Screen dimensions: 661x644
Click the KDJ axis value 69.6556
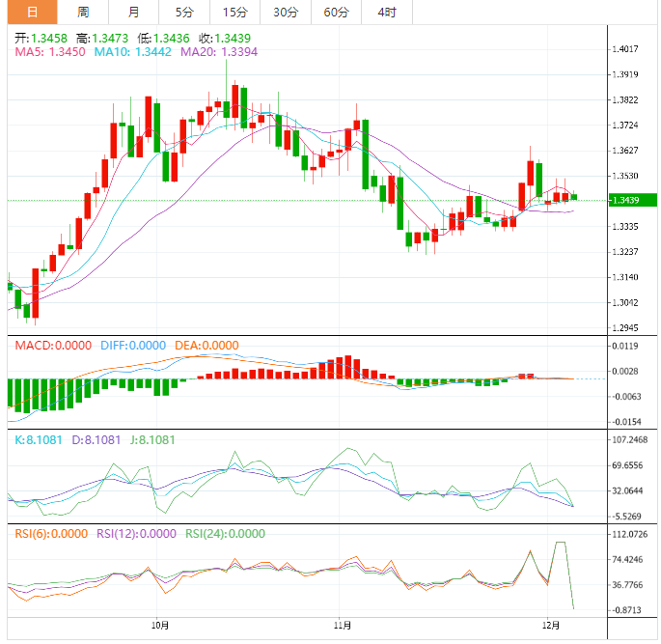pyautogui.click(x=627, y=465)
